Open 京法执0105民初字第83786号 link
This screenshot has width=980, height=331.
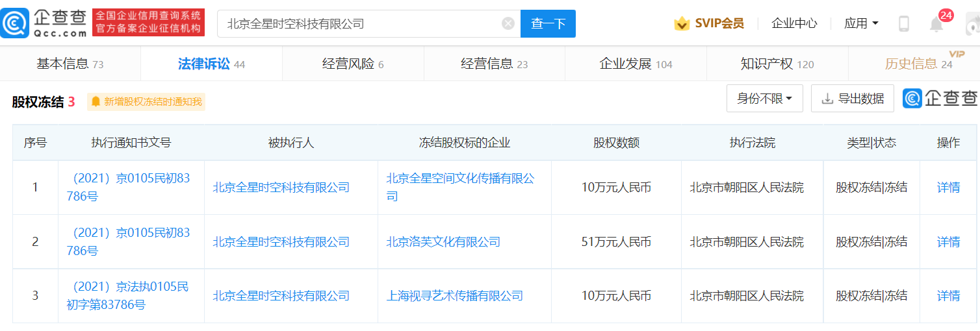pyautogui.click(x=129, y=295)
